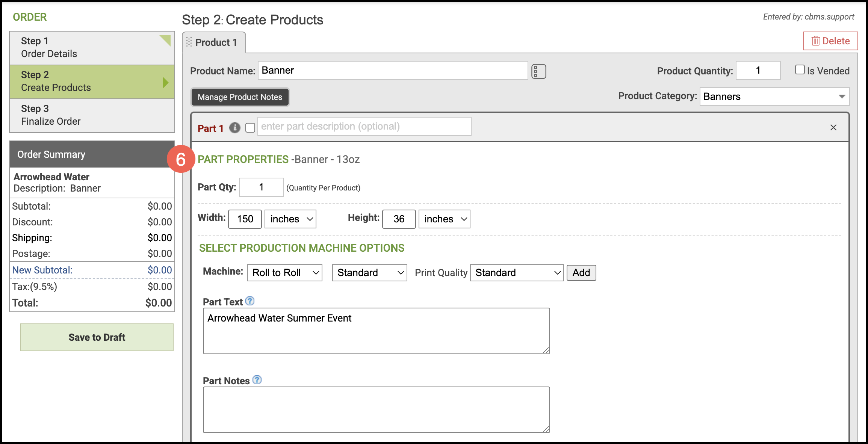This screenshot has width=868, height=444.
Task: Click the Part 1 info icon
Action: point(235,128)
